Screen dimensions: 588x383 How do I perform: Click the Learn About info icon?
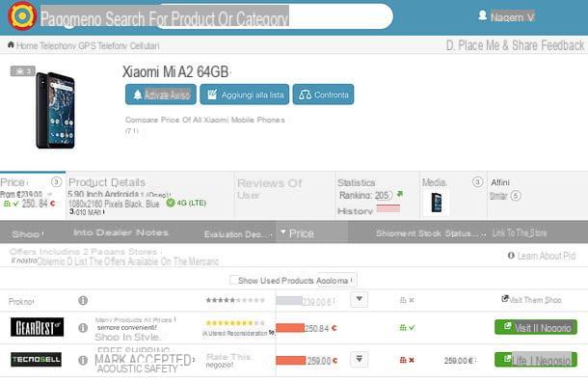511,256
